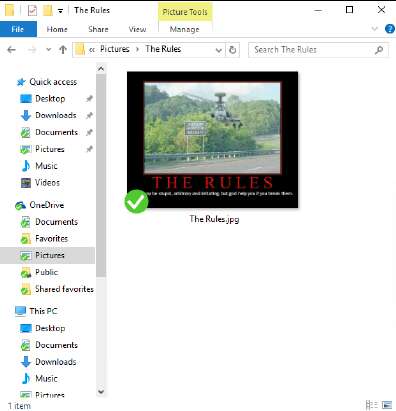The height and width of the screenshot is (411, 396).
Task: Click the Properties quick access toolbar icon
Action: (32, 10)
